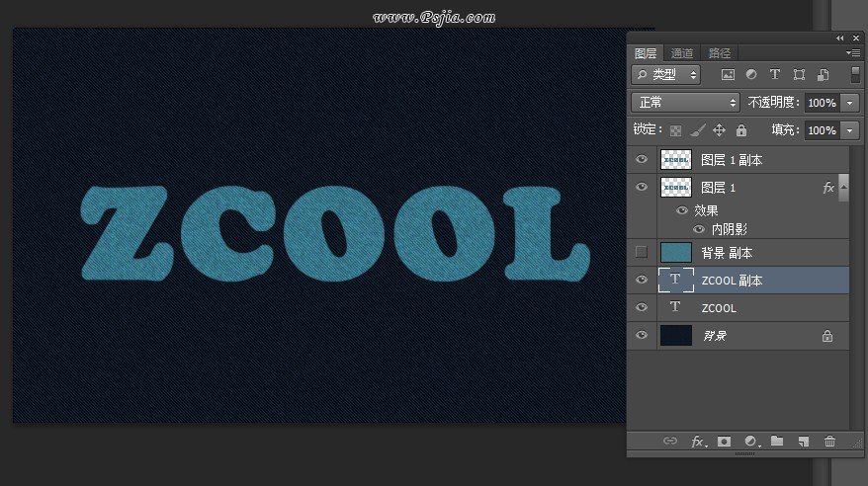Create a new layer group folder

tap(777, 441)
